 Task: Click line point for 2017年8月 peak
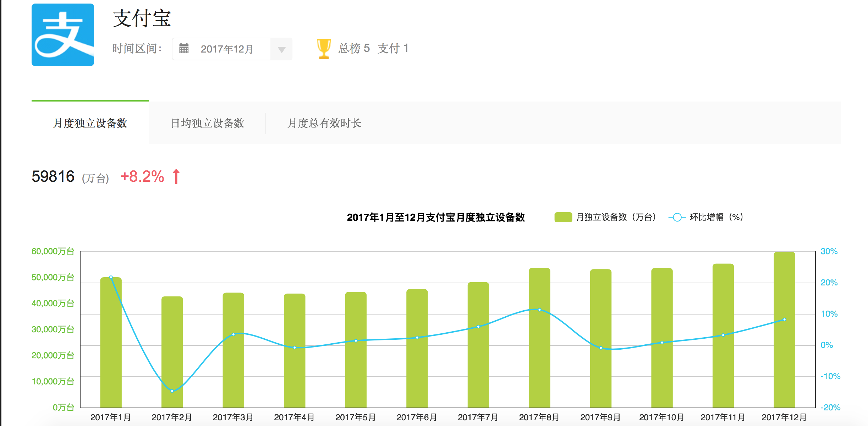(x=539, y=310)
